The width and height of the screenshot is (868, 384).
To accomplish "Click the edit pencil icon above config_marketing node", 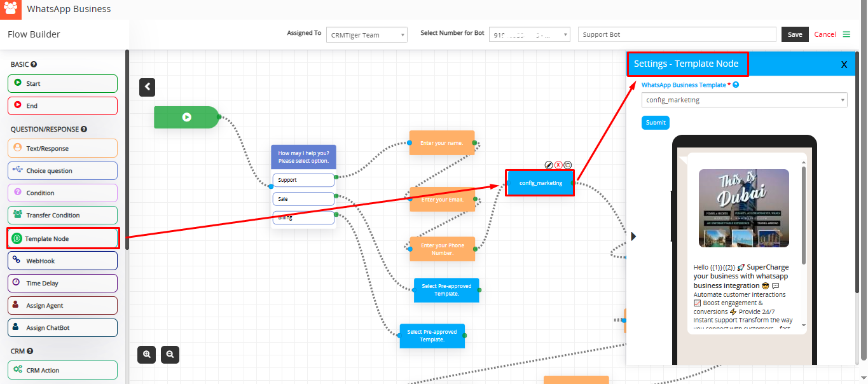I will [549, 165].
